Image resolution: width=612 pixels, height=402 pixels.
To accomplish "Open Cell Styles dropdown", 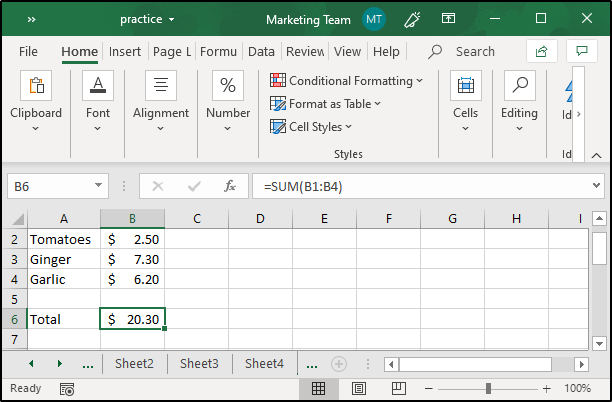I will [x=311, y=127].
